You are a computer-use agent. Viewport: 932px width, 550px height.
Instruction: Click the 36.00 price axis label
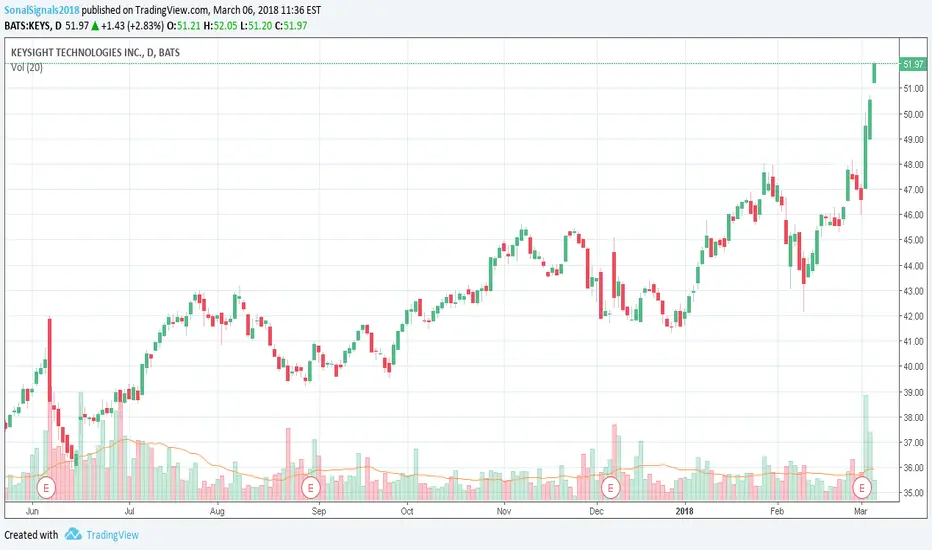913,467
